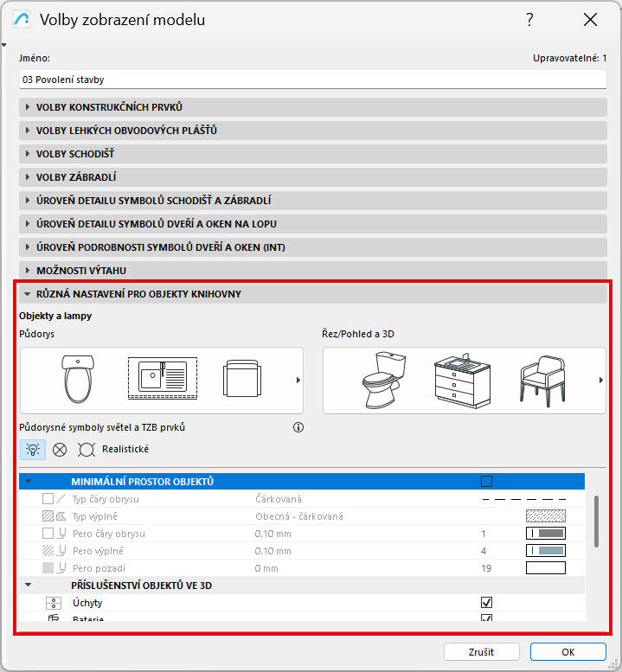The height and width of the screenshot is (672, 622).
Task: Click the Archicad logo icon in title bar
Action: pos(21,20)
